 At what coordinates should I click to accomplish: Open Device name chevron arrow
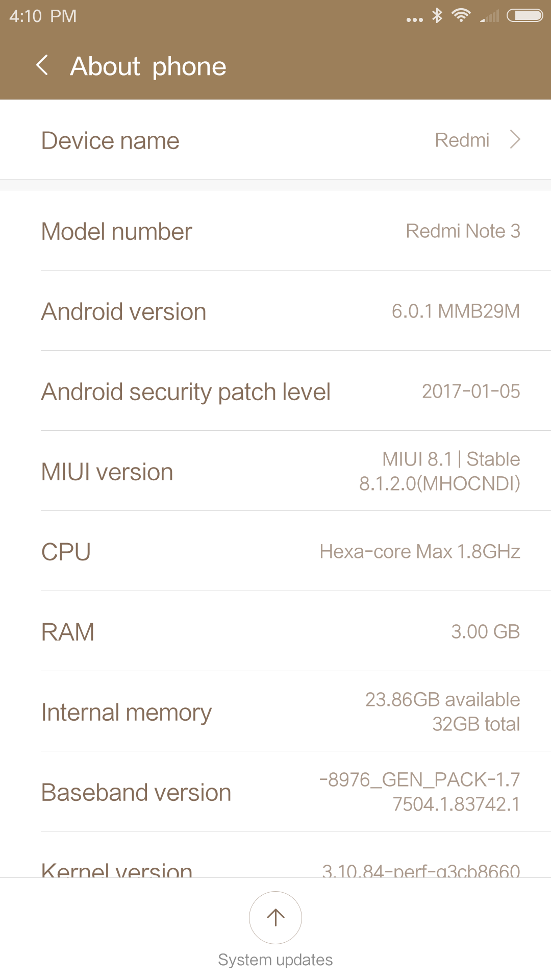[515, 139]
